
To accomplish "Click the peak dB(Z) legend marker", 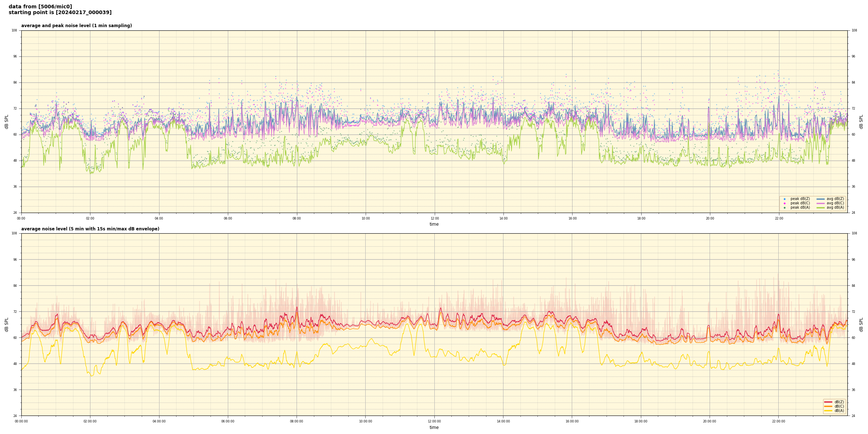I will point(784,199).
